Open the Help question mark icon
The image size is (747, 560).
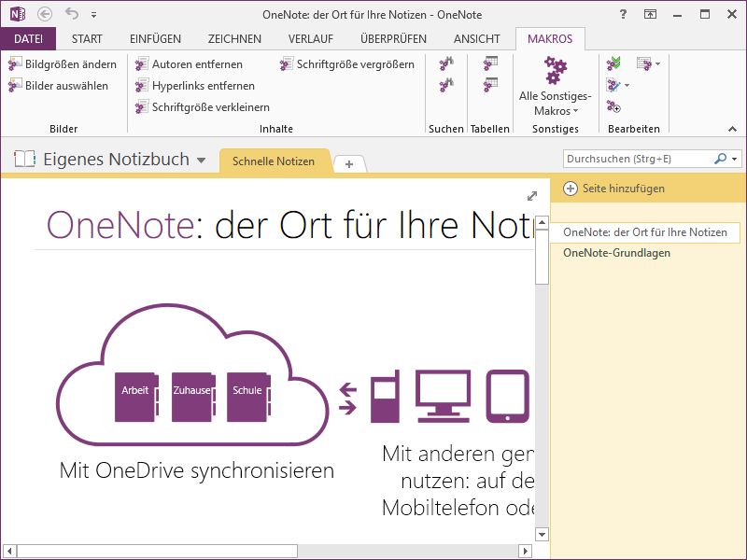point(623,14)
